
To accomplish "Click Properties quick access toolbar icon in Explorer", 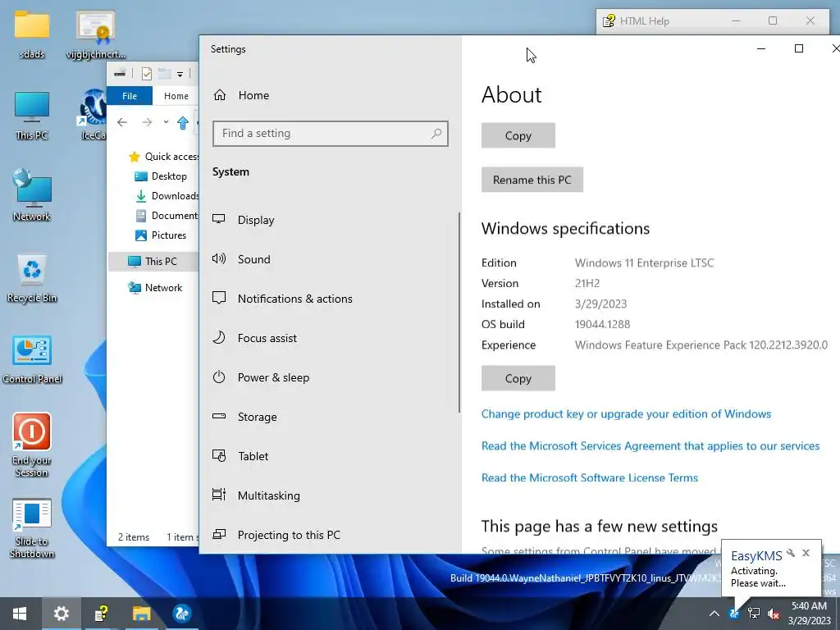I will tap(146, 74).
